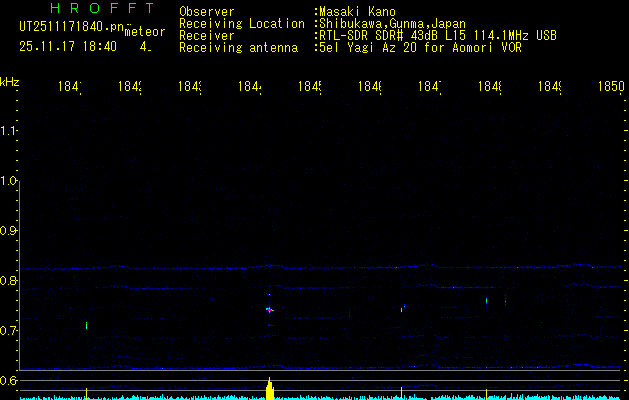Click the 'meteor' label in the header
This screenshot has height=400, width=629.
tap(145, 31)
